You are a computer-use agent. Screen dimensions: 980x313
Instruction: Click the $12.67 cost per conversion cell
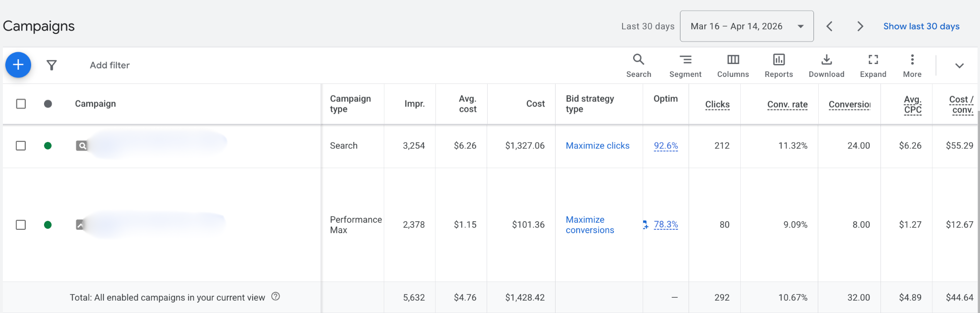coord(959,225)
